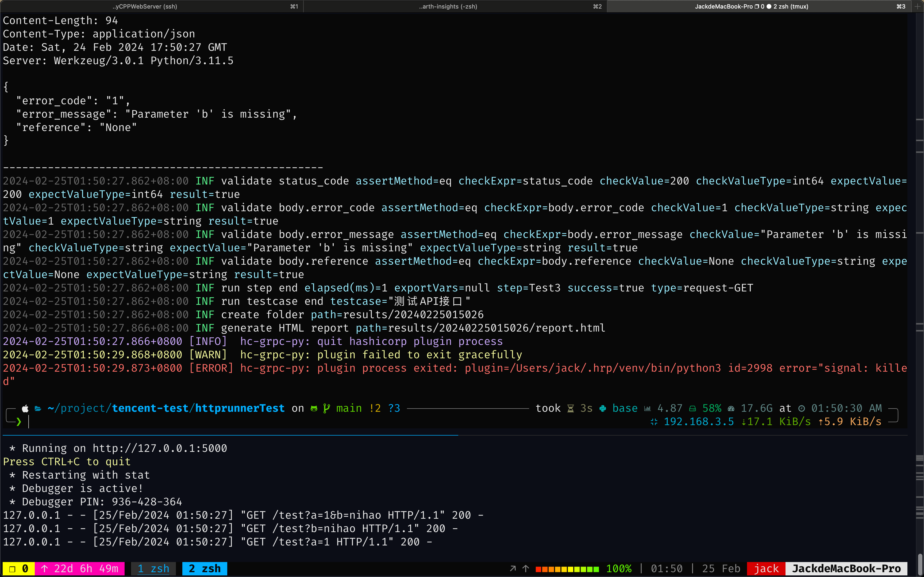Click the upload speed 5.9 KiB/s
The image size is (924, 577).
[850, 422]
